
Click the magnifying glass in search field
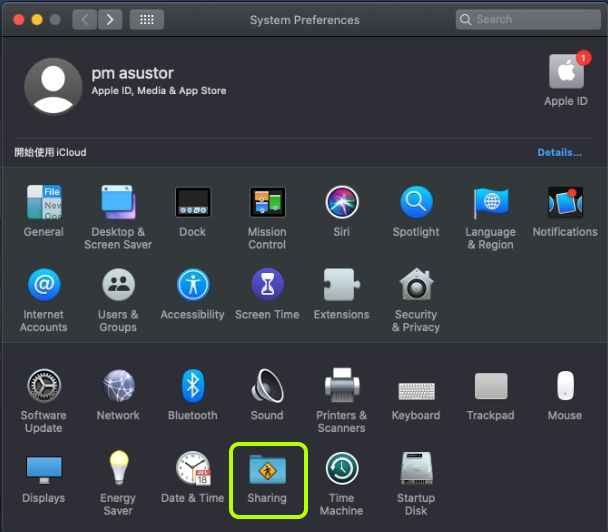pos(466,19)
